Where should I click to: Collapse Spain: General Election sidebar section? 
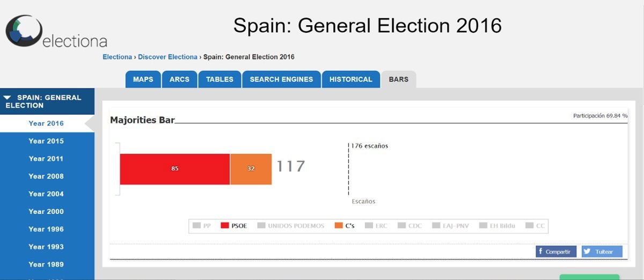[8, 98]
